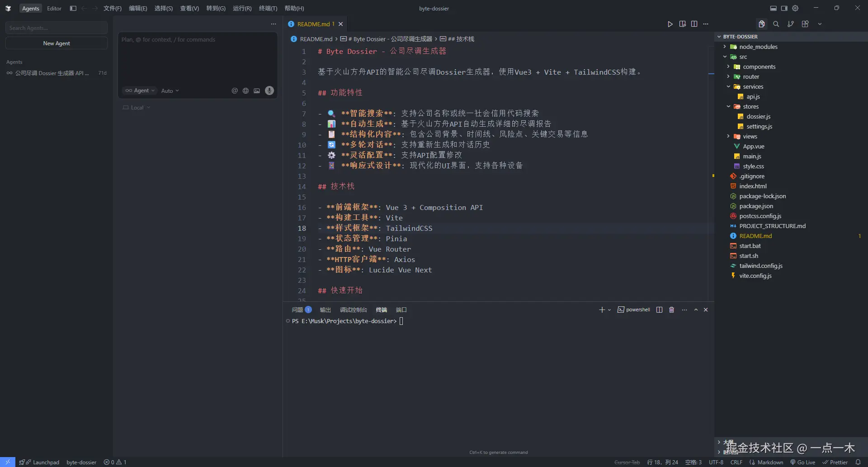The height and width of the screenshot is (467, 868).
Task: Focus the agent prompt text box
Action: tap(198, 59)
